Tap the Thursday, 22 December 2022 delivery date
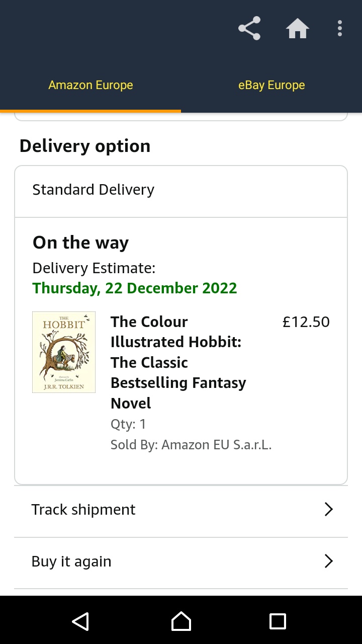 (135, 288)
